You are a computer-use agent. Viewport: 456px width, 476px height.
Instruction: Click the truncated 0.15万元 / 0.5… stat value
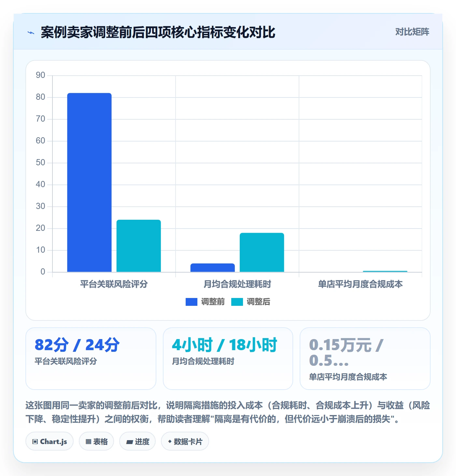point(346,353)
